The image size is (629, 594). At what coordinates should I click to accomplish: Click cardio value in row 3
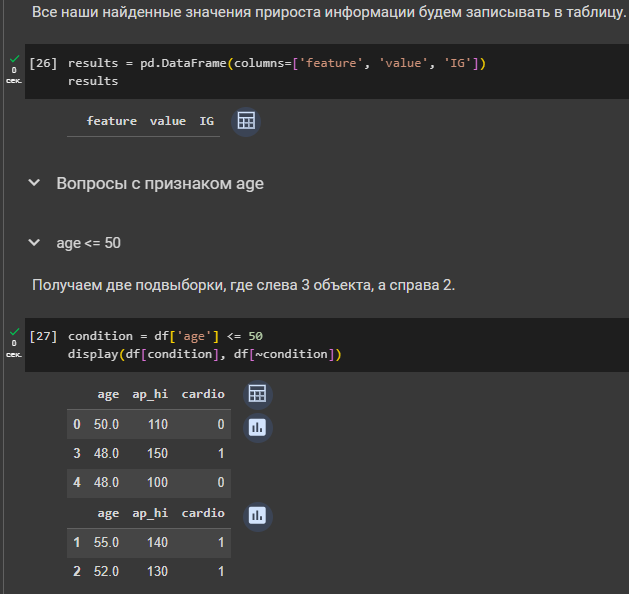pos(221,454)
